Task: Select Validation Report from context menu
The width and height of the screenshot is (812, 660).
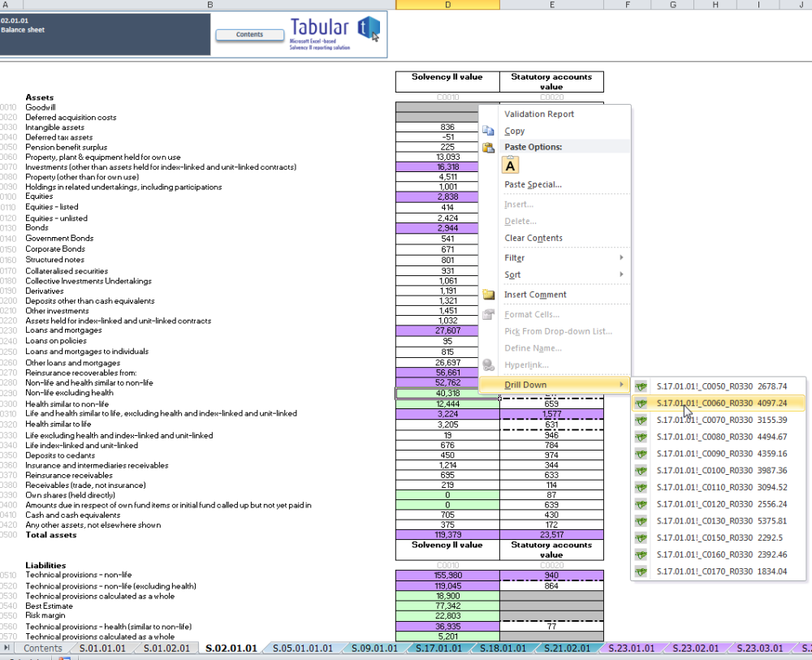Action: (539, 114)
